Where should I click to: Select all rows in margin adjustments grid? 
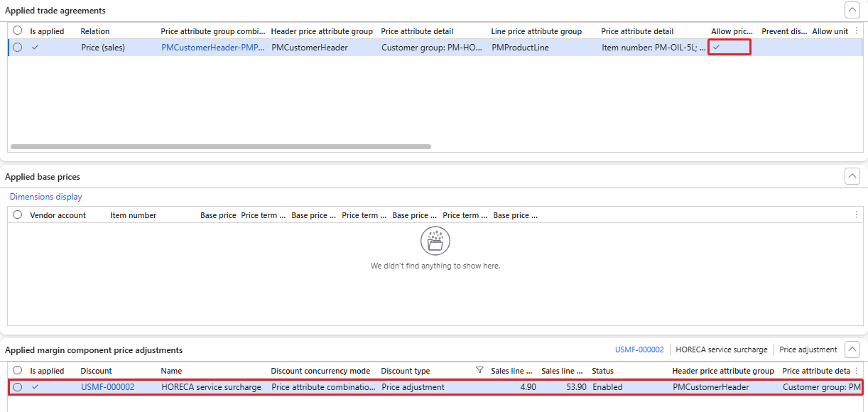click(x=17, y=371)
